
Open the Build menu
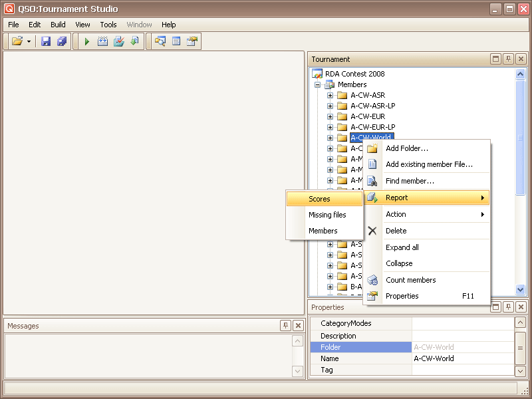click(58, 25)
